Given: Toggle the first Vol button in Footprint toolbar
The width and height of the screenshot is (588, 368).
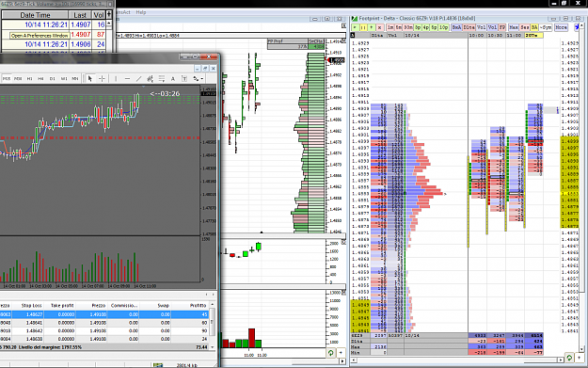Looking at the screenshot, I should pos(481,27).
